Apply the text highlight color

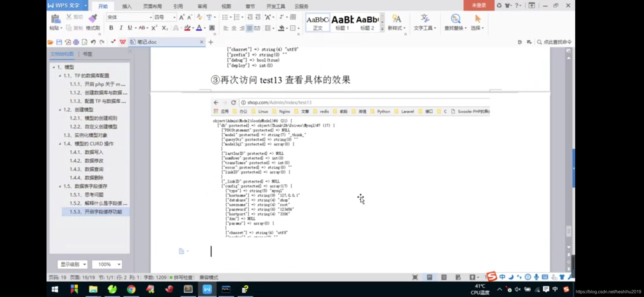click(x=187, y=28)
